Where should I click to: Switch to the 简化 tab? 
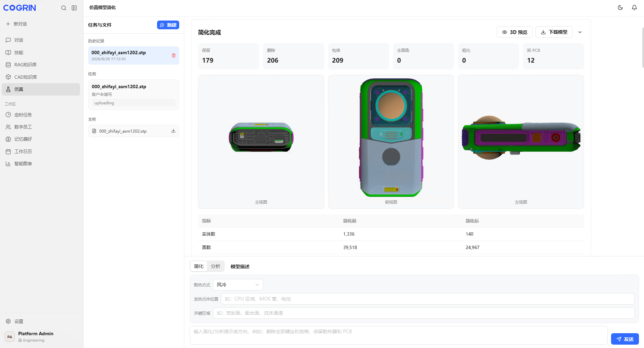(199, 266)
